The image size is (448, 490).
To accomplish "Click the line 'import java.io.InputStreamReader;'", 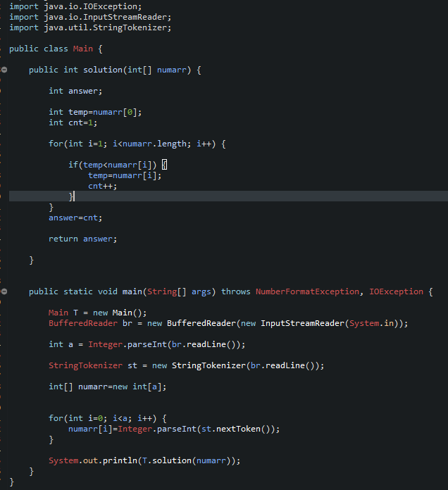I will (x=90, y=17).
